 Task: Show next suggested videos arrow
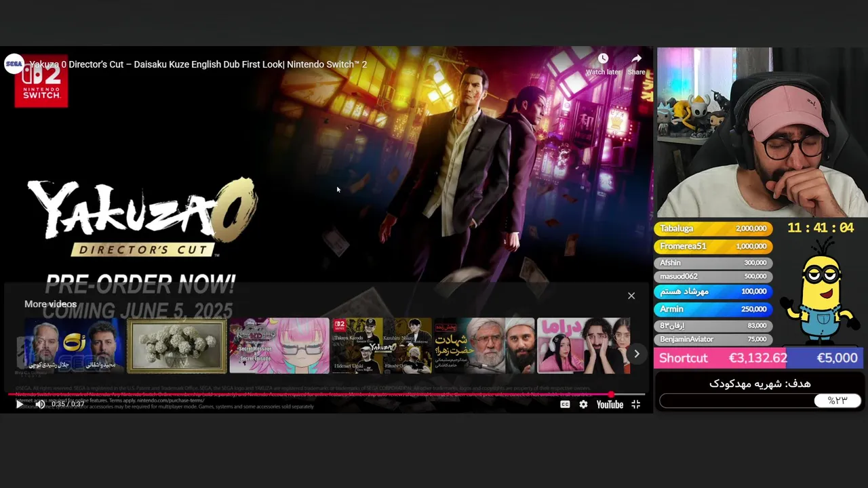coord(636,354)
